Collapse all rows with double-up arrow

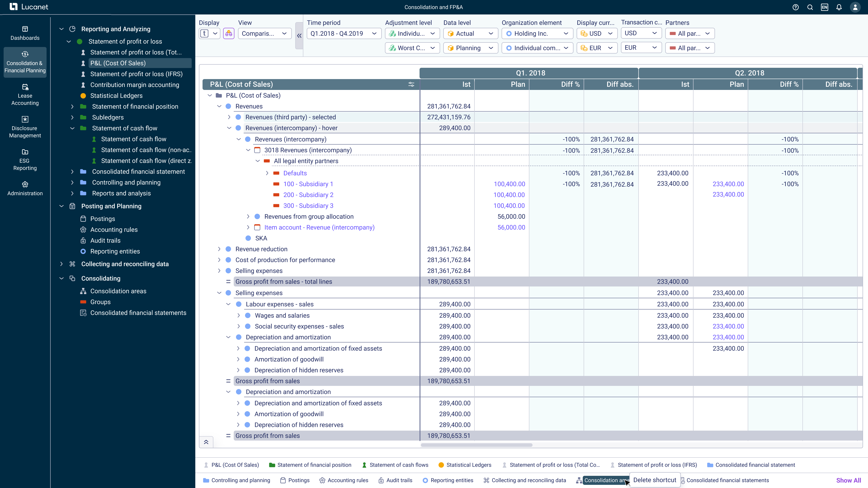(206, 442)
